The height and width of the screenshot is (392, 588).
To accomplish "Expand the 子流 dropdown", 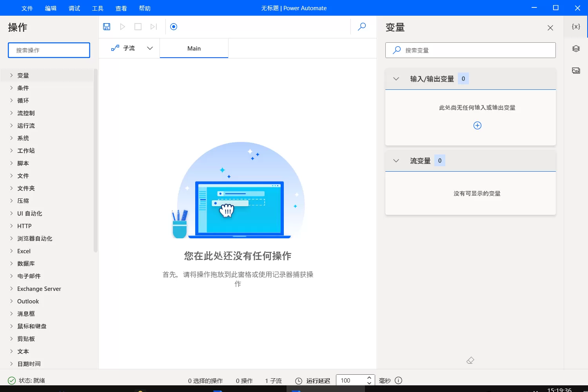I will [x=150, y=48].
